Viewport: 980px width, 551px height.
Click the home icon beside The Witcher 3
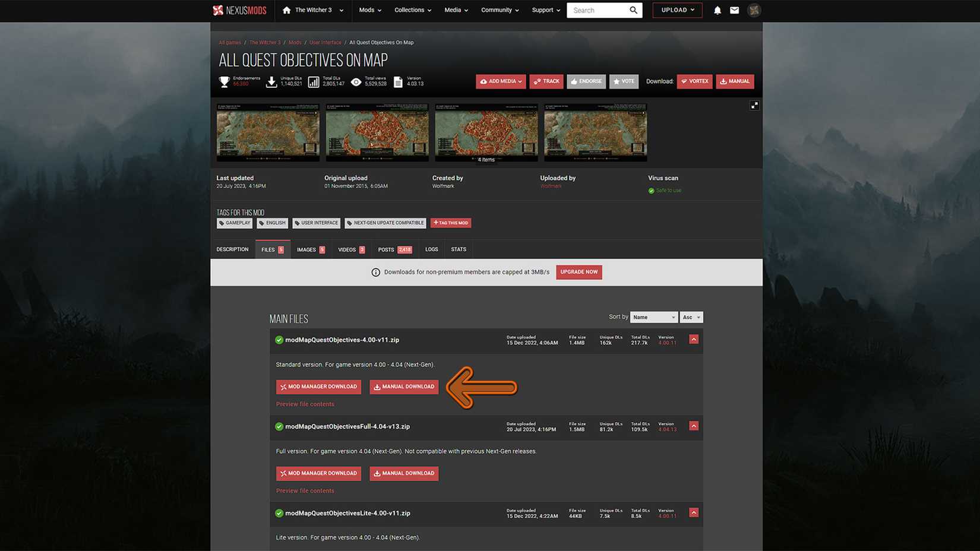[287, 10]
